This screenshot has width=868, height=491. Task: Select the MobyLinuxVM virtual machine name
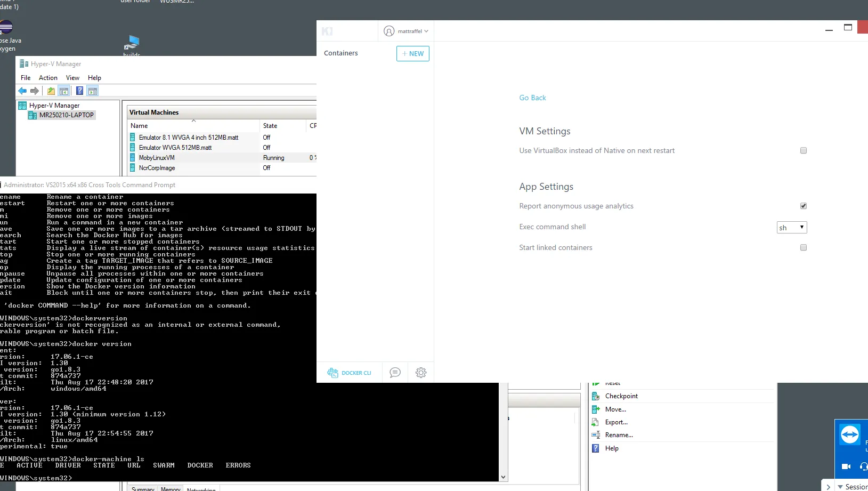157,158
